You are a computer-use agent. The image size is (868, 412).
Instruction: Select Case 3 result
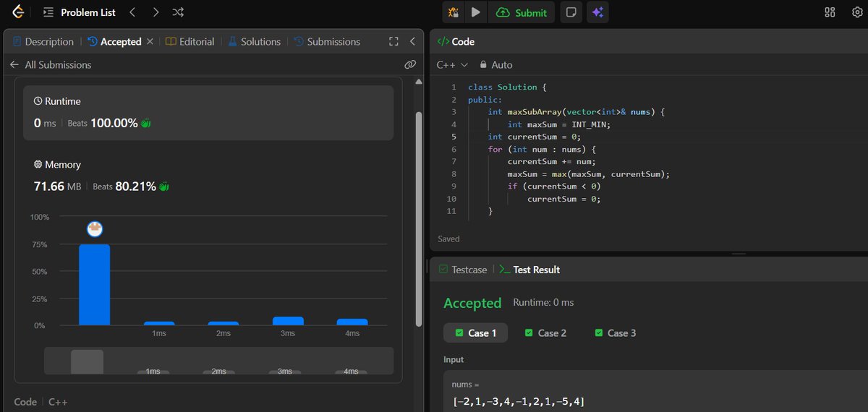616,333
